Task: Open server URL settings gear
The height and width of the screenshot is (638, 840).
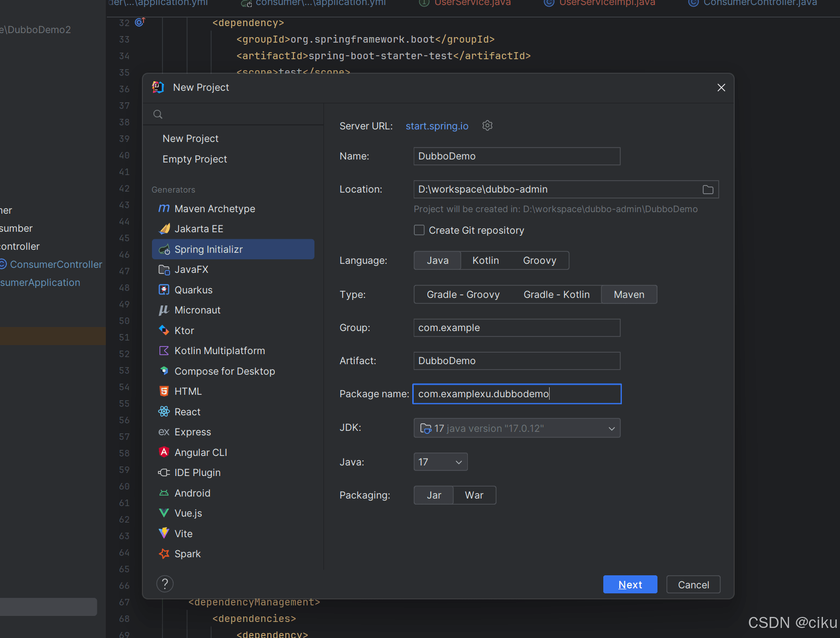Action: coord(487,125)
